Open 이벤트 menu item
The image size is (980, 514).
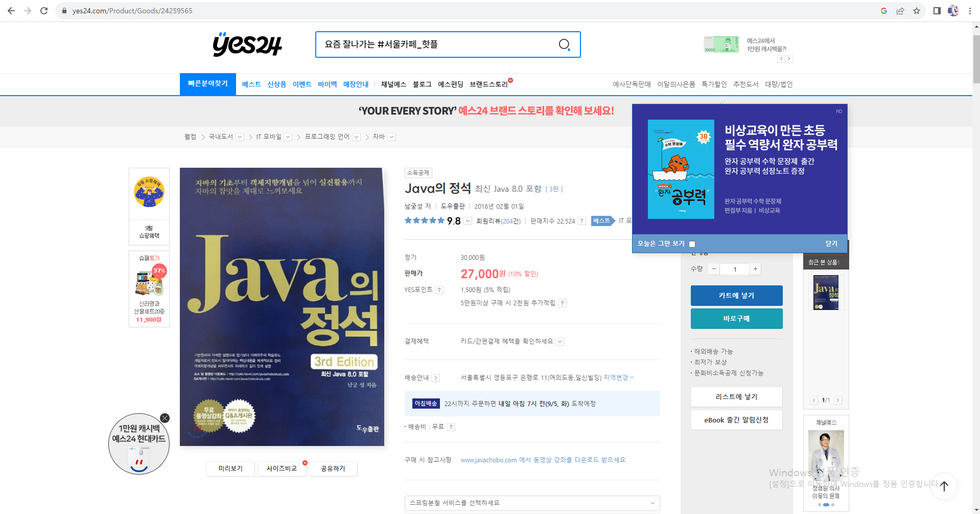[302, 84]
